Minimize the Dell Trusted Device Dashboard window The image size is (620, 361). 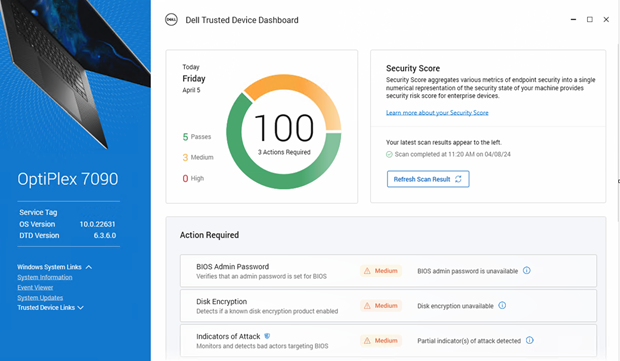click(x=573, y=19)
